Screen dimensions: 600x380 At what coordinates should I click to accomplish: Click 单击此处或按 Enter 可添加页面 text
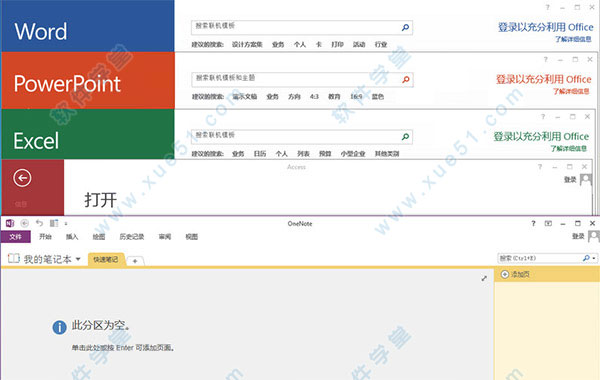[x=123, y=347]
